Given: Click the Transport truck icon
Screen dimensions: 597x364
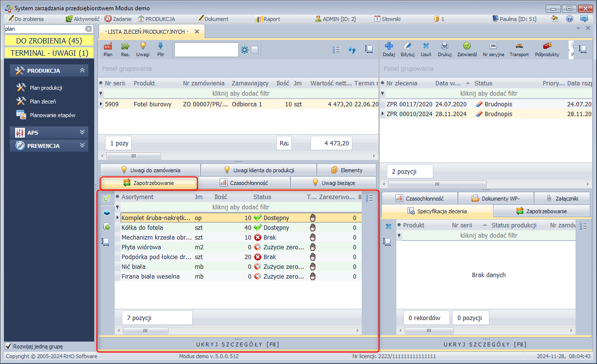Looking at the screenshot, I should (519, 49).
